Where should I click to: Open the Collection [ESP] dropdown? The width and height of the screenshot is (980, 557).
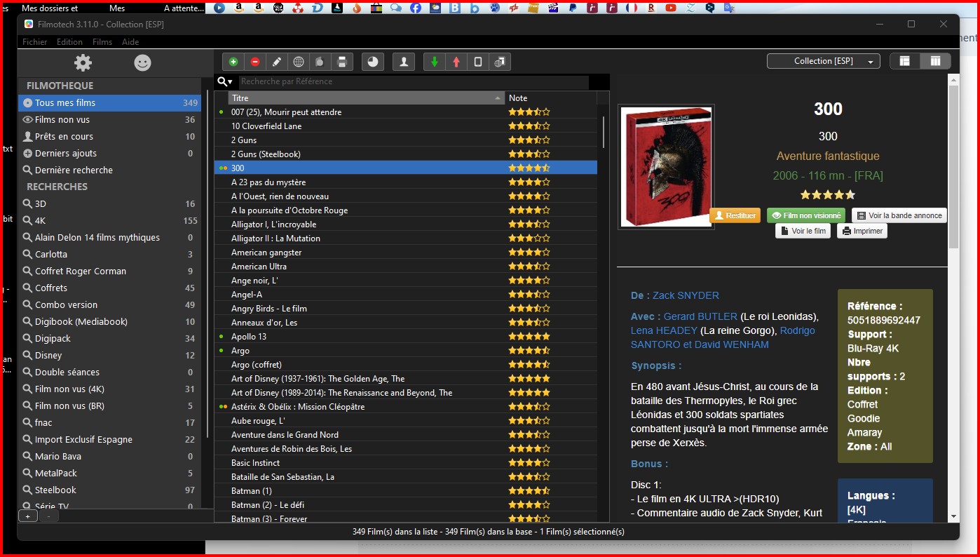824,61
